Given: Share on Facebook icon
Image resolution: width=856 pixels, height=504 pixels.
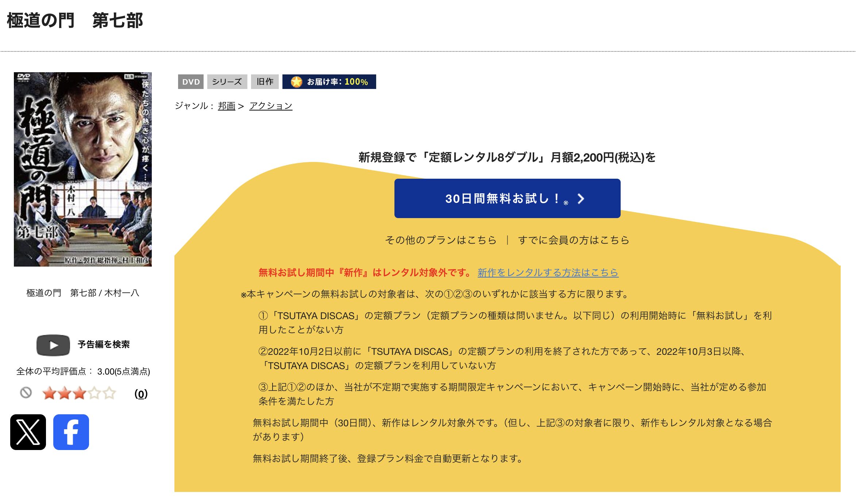Looking at the screenshot, I should click(x=71, y=432).
